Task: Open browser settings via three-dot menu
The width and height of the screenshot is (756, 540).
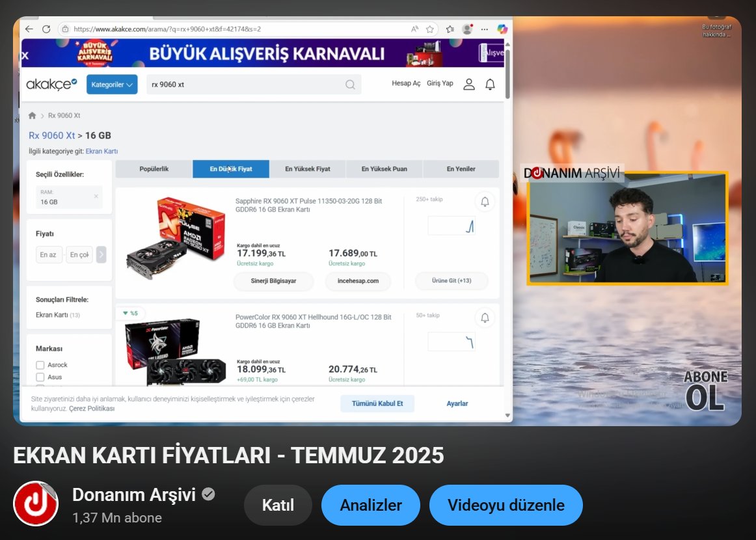Action: [x=484, y=29]
